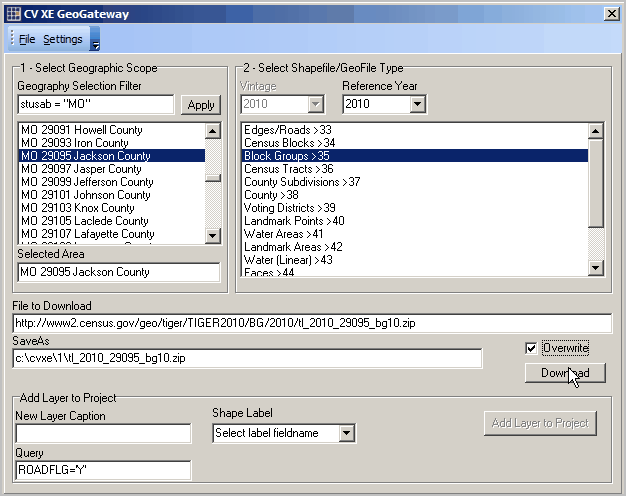The height and width of the screenshot is (496, 626).
Task: Select MO 29099 Jefferson County
Action: (x=112, y=182)
